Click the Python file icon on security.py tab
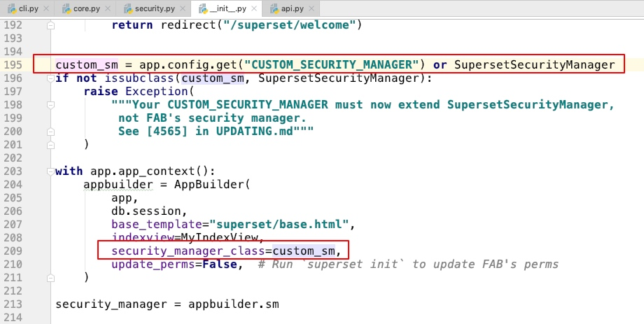Screen dimensions: 644x324 tap(128, 8)
